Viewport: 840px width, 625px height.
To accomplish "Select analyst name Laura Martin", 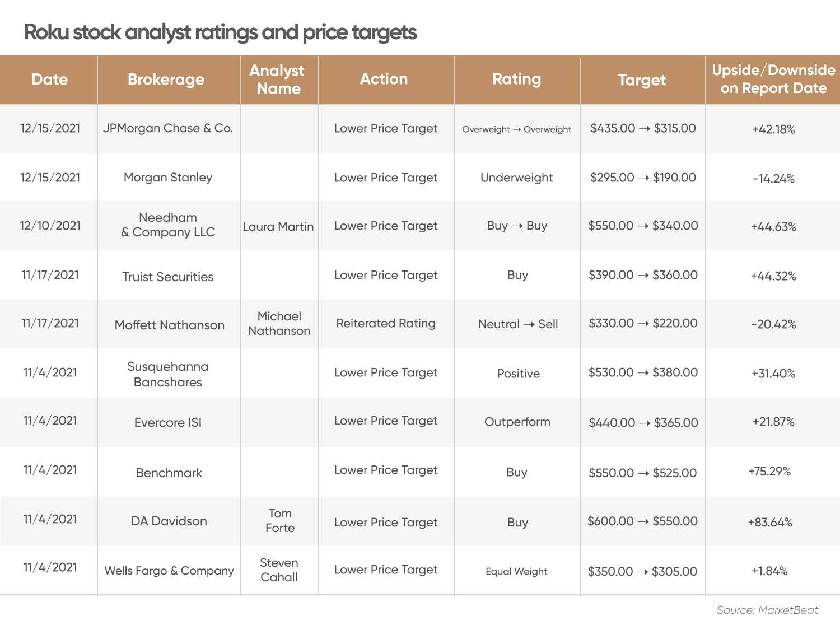I will [278, 227].
